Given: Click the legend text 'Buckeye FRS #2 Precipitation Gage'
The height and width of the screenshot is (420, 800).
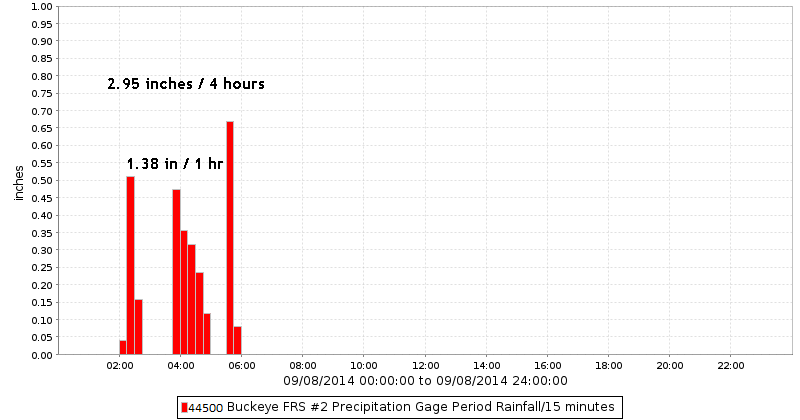Looking at the screenshot, I should [x=336, y=407].
